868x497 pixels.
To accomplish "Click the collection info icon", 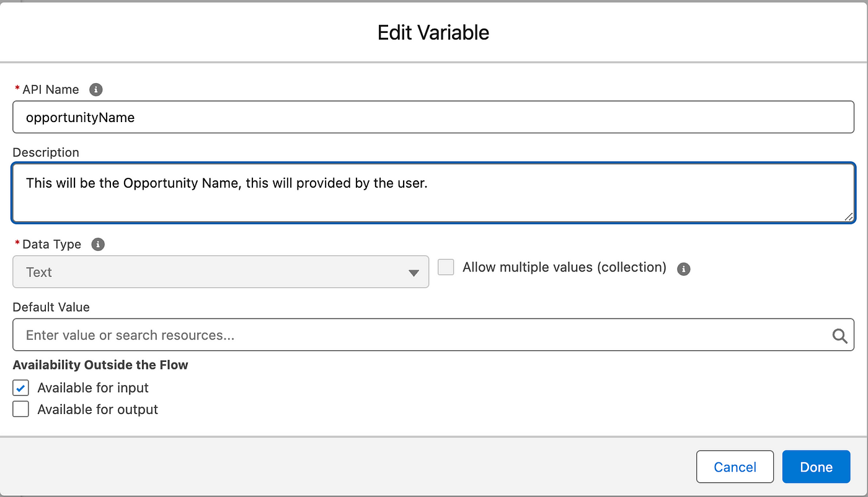I will (x=684, y=269).
